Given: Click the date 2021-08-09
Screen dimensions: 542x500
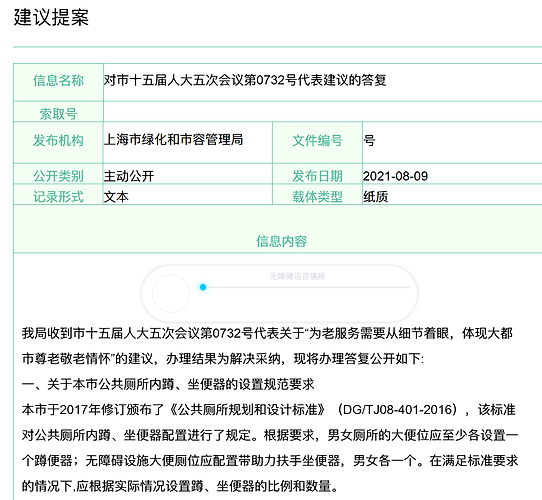Looking at the screenshot, I should click(x=395, y=176).
